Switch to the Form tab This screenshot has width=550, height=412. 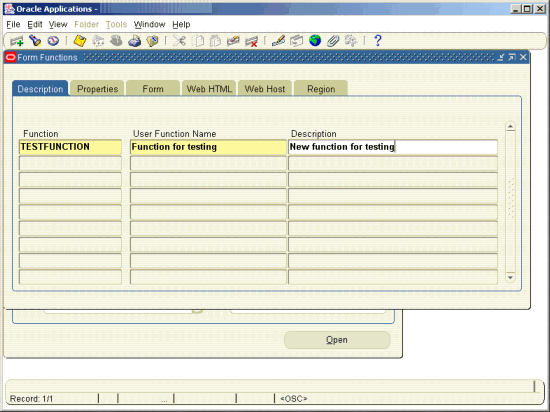click(153, 89)
